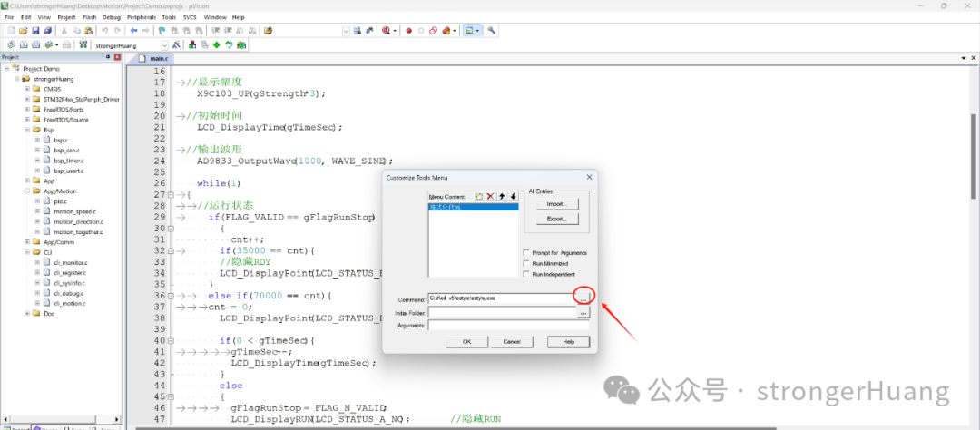
Task: Select bsp_timer.c in the project tree
Action: coord(68,161)
